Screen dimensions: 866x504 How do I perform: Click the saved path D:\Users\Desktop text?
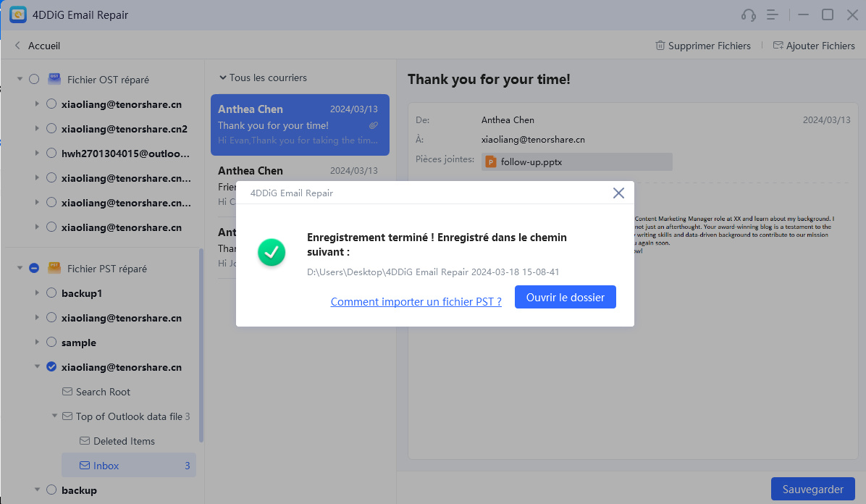pos(433,272)
